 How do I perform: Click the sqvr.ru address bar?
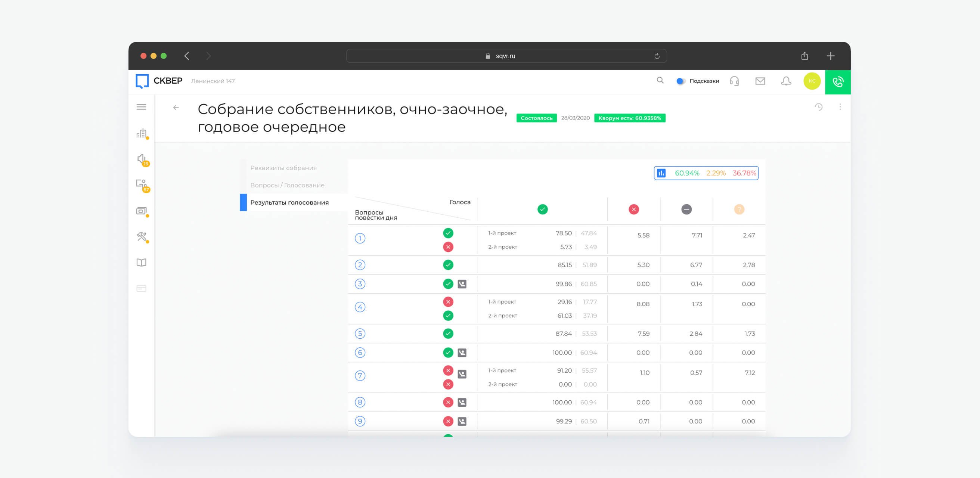pos(506,56)
